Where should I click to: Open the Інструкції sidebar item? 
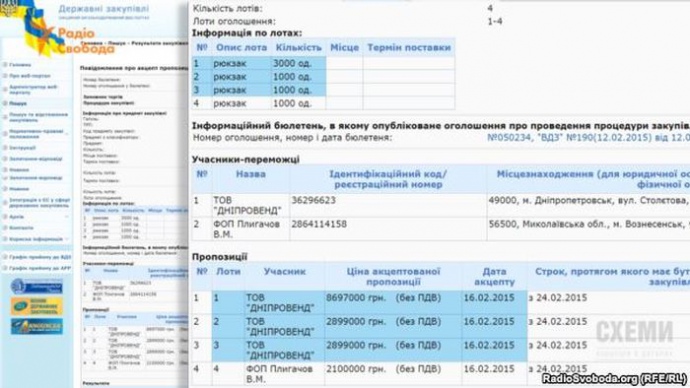[x=22, y=148]
